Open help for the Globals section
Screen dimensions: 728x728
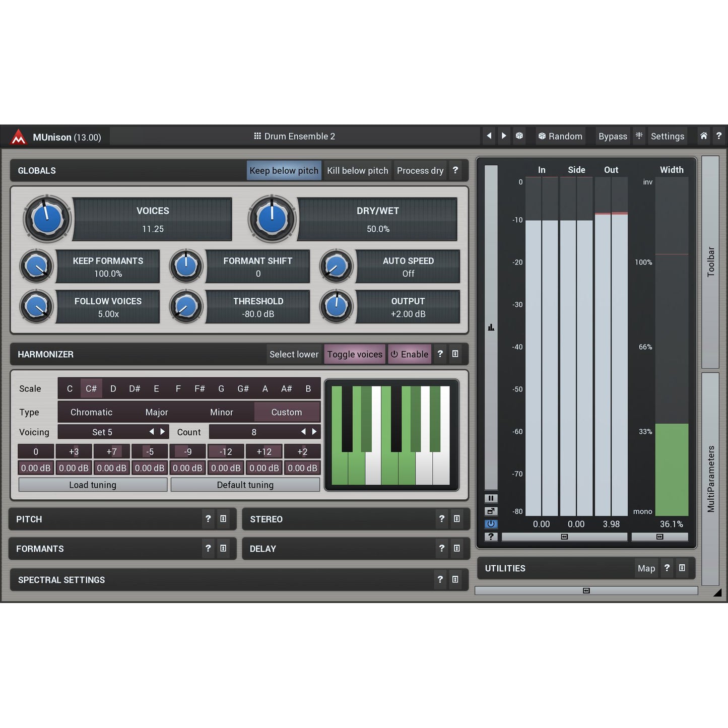[x=455, y=170]
